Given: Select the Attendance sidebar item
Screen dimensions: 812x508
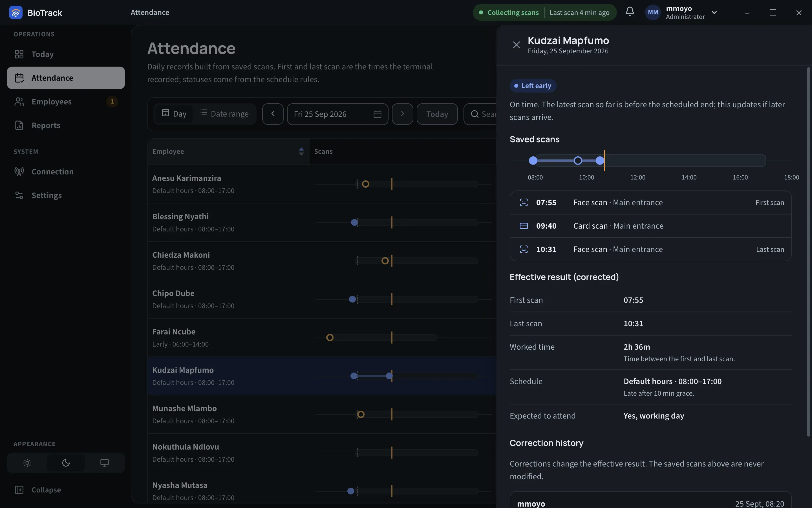Looking at the screenshot, I should point(66,78).
